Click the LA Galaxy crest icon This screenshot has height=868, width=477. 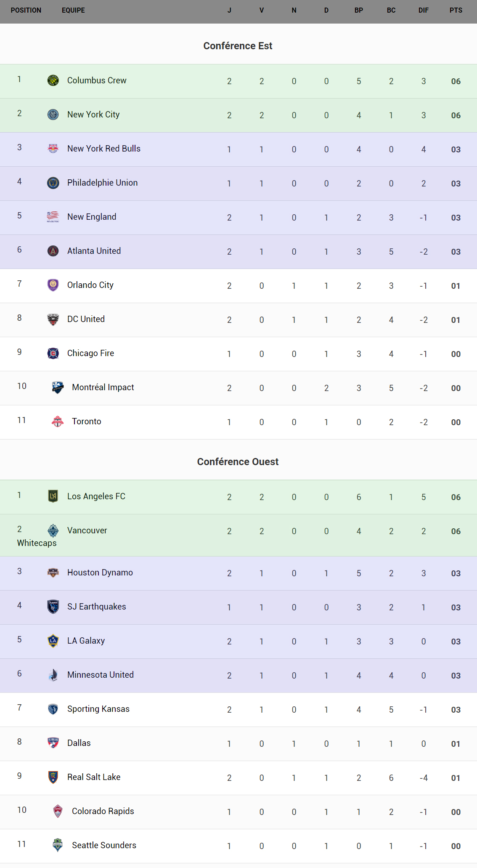[53, 641]
